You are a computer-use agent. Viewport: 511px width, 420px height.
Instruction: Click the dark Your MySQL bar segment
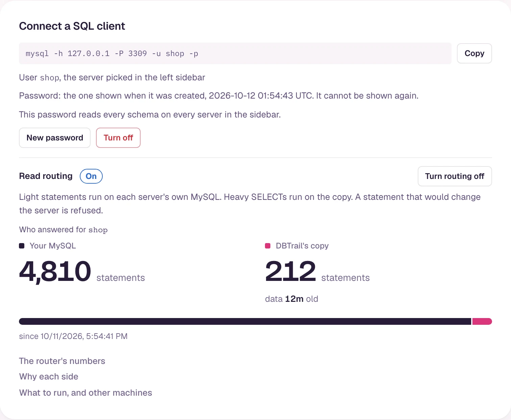coord(245,321)
